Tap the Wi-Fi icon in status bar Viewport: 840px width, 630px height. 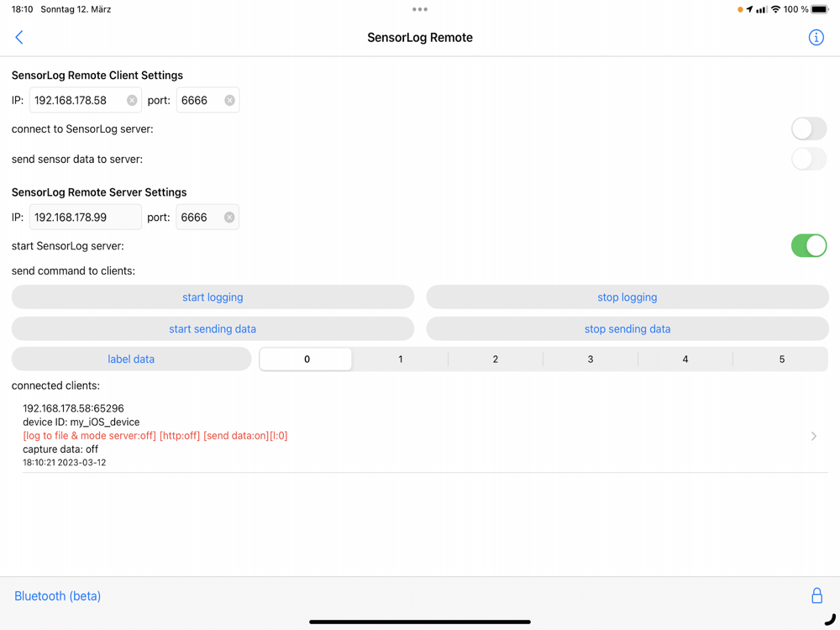(775, 9)
